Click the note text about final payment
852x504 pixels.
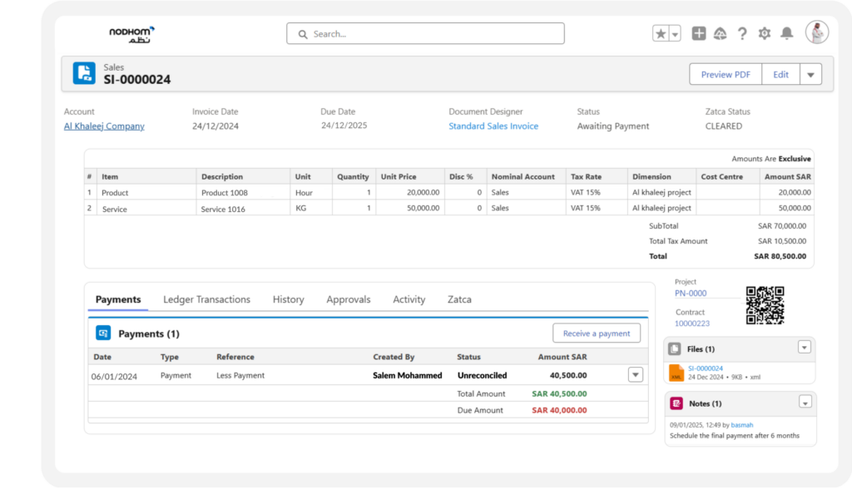(x=735, y=436)
